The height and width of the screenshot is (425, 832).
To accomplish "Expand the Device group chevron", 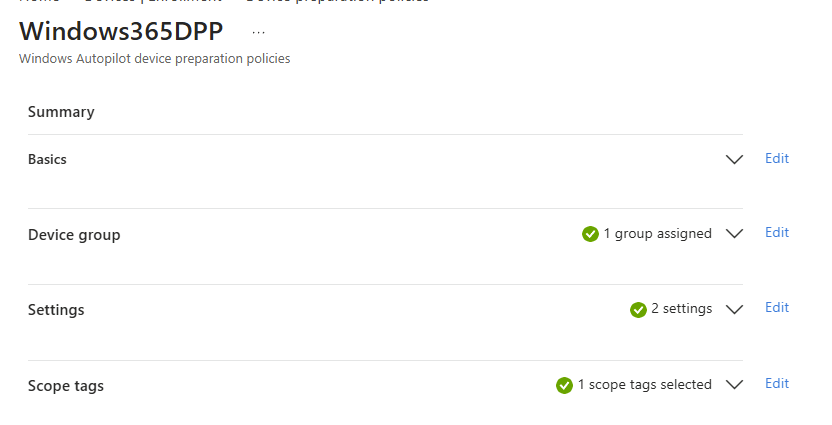I will [735, 234].
